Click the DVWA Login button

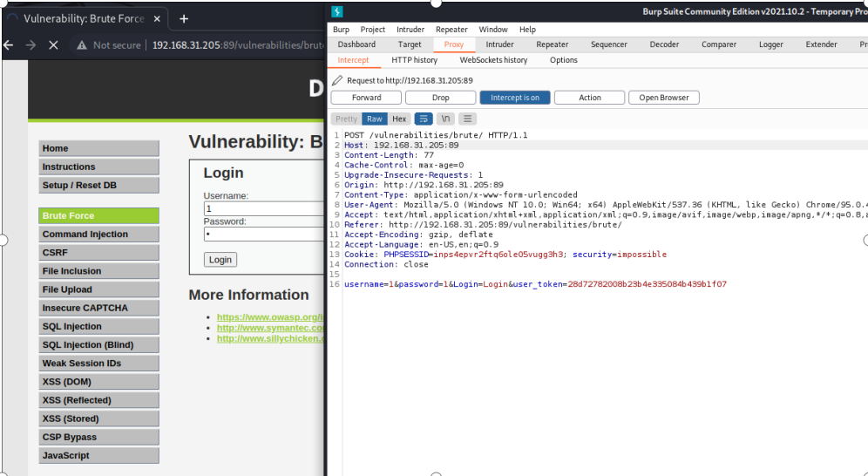[220, 260]
